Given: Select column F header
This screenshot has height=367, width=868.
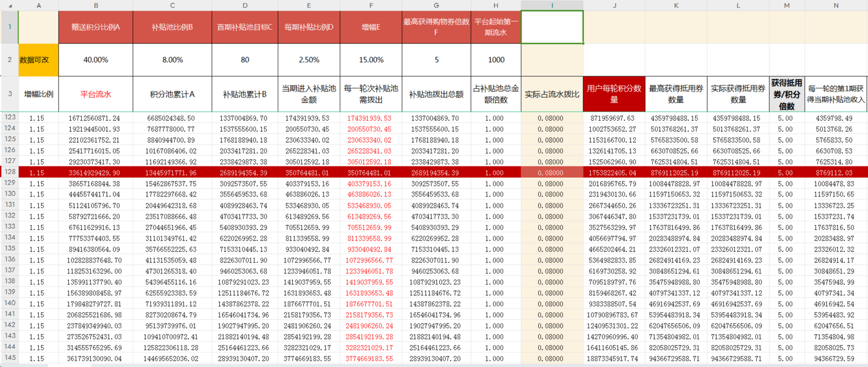Looking at the screenshot, I should pos(371,5).
